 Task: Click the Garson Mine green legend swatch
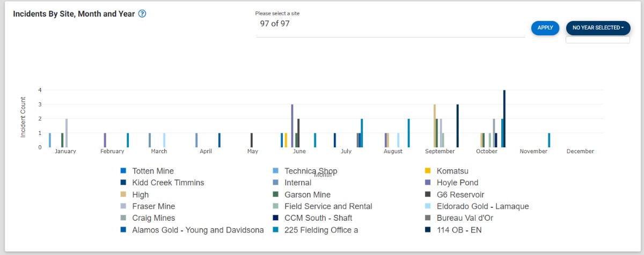pos(276,194)
